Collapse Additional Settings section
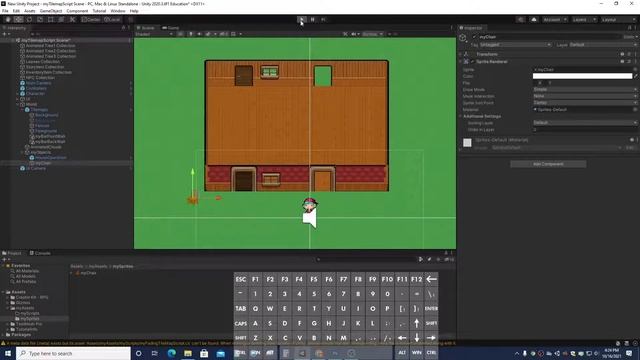640x360 pixels. 460,116
